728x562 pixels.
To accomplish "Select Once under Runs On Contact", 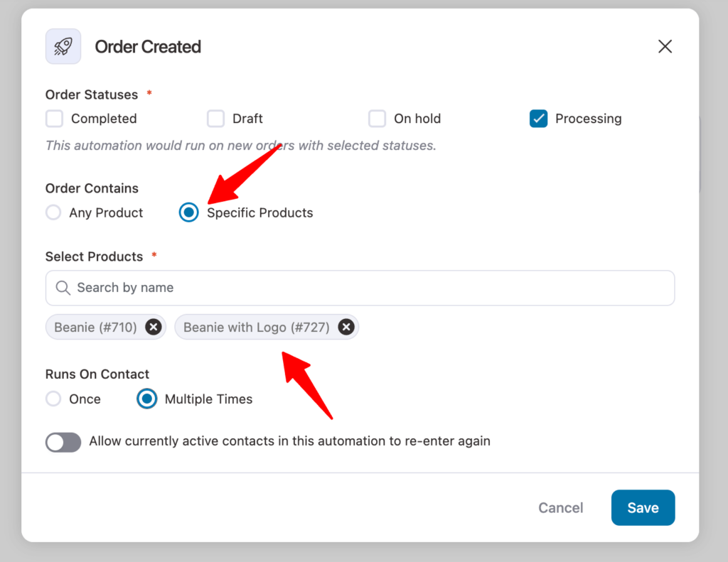I will [53, 399].
